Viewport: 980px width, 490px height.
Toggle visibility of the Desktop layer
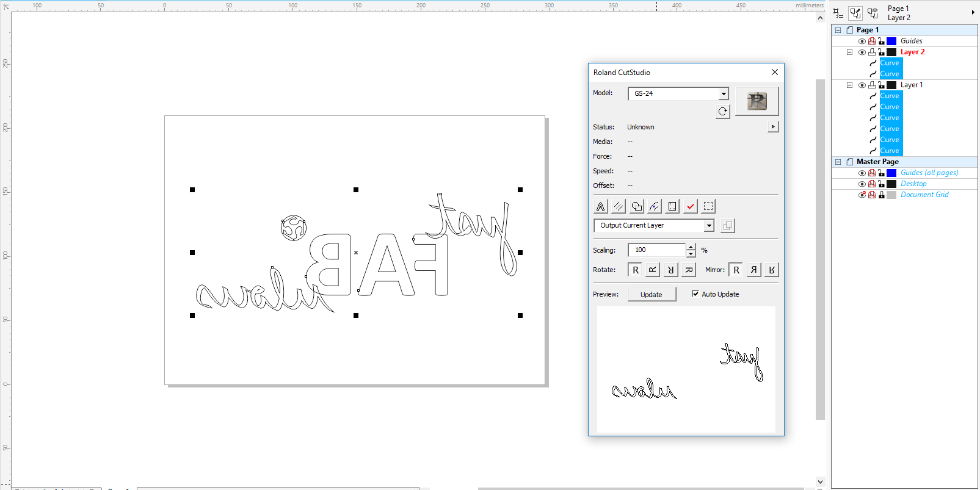[x=862, y=184]
